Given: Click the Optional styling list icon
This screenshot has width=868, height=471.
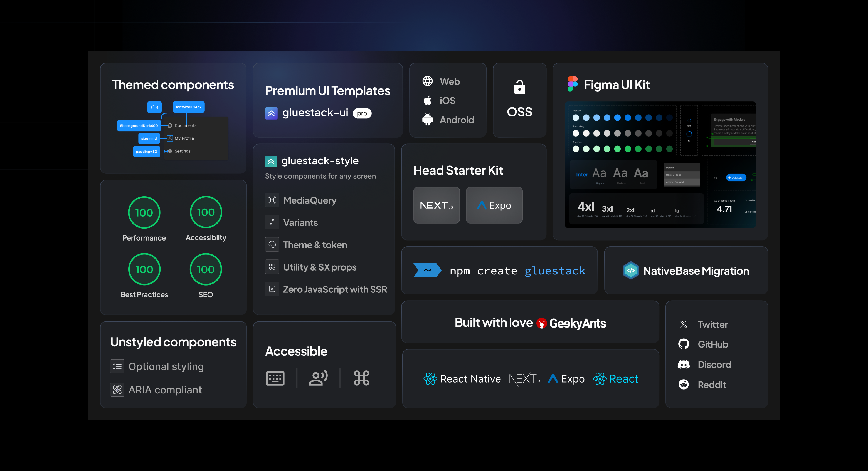Looking at the screenshot, I should click(x=117, y=366).
